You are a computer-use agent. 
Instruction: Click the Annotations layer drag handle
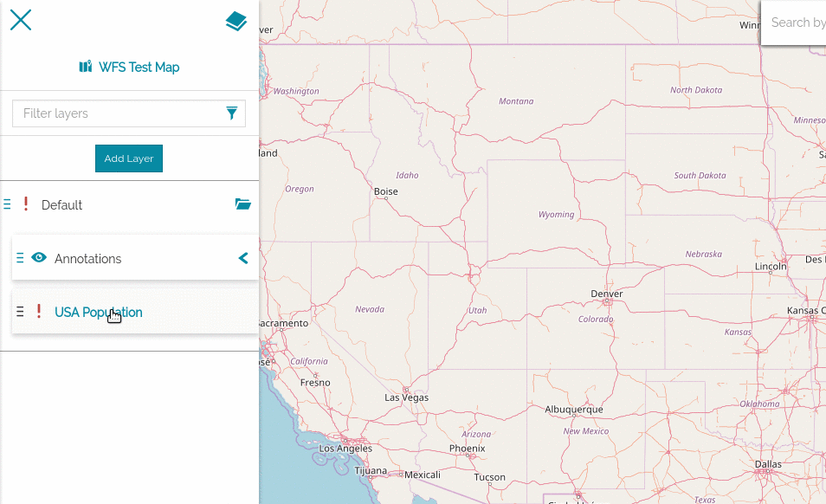click(20, 258)
